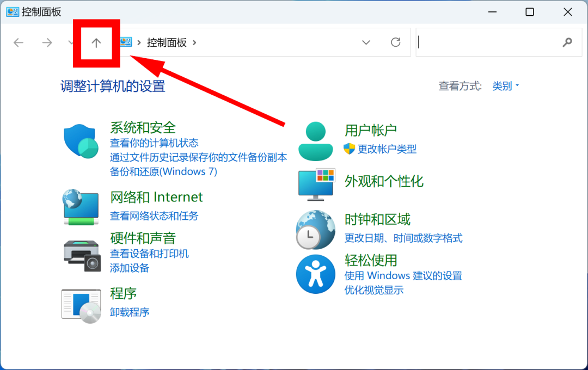Select the 硬件和声音 printer icon
Screen dimensions: 588x370
(x=81, y=254)
